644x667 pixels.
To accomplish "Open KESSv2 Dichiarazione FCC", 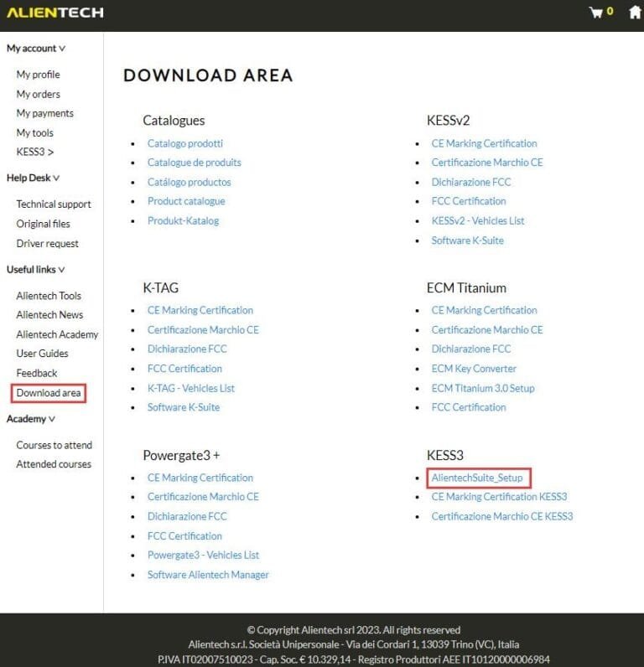I will click(470, 182).
